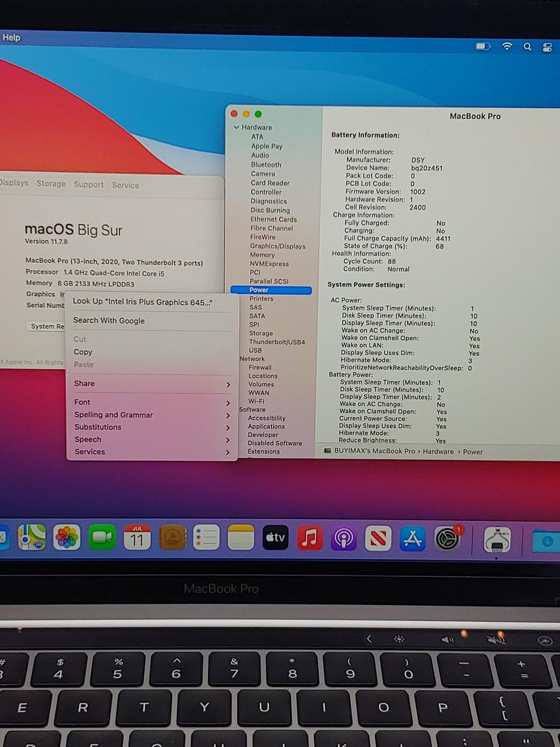The image size is (560, 747).
Task: Select Memory in the sidebar
Action: pos(263,255)
